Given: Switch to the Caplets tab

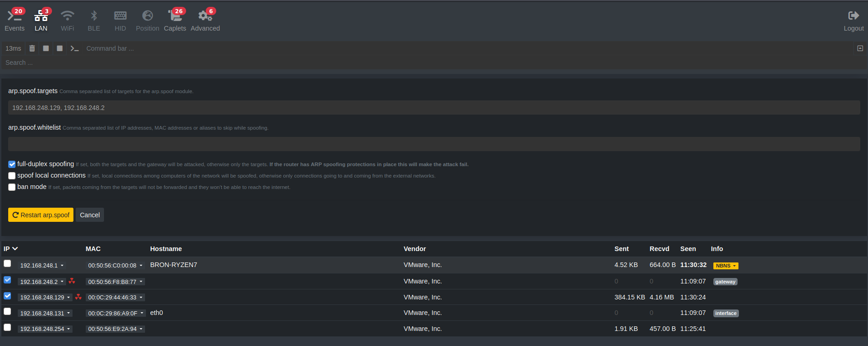Looking at the screenshot, I should [175, 21].
